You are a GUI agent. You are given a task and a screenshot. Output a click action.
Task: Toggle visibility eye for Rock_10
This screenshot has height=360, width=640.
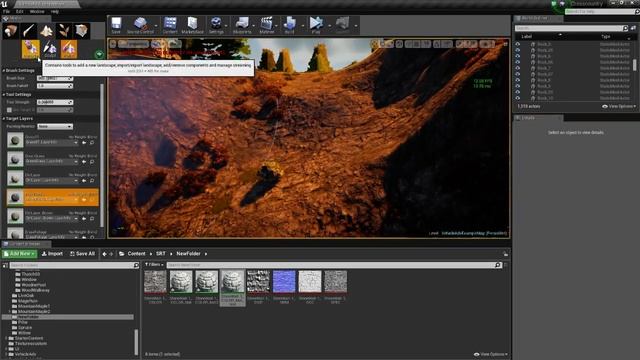(518, 98)
